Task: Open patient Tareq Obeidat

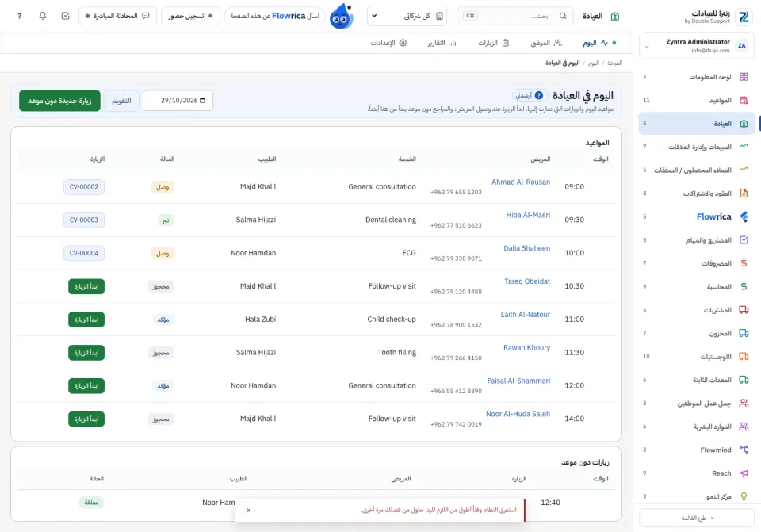Action: (527, 281)
